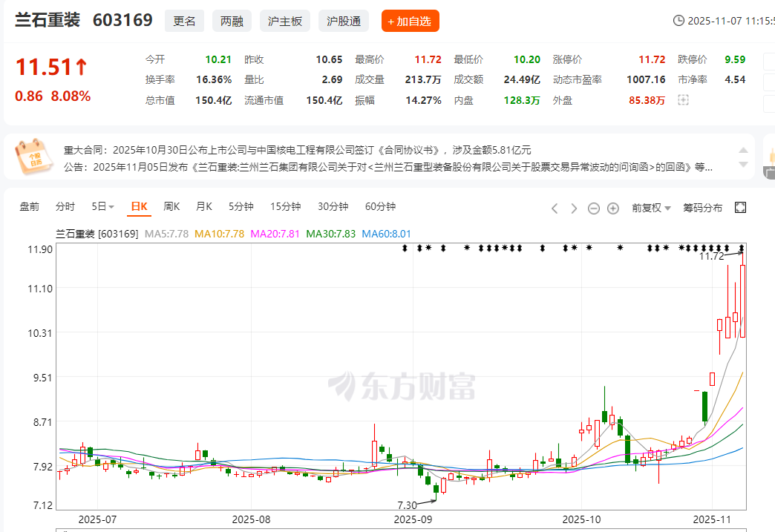Click the MA60:8.01 legend label
775x532 pixels.
click(x=387, y=234)
